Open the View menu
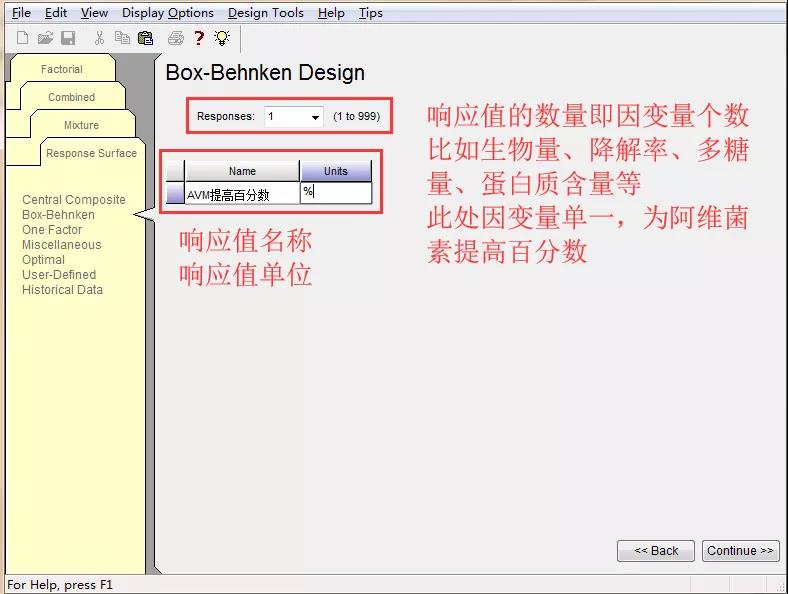Viewport: 788px width, 594px height. click(x=94, y=13)
